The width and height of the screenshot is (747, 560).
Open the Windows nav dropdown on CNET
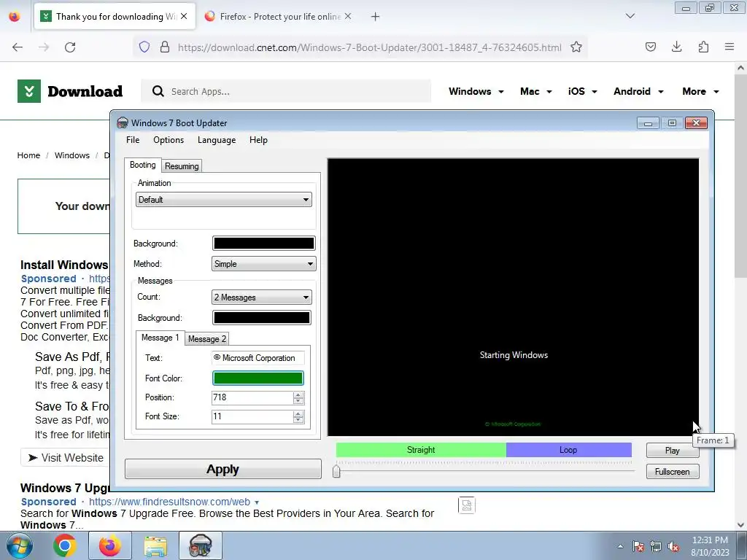coord(476,91)
